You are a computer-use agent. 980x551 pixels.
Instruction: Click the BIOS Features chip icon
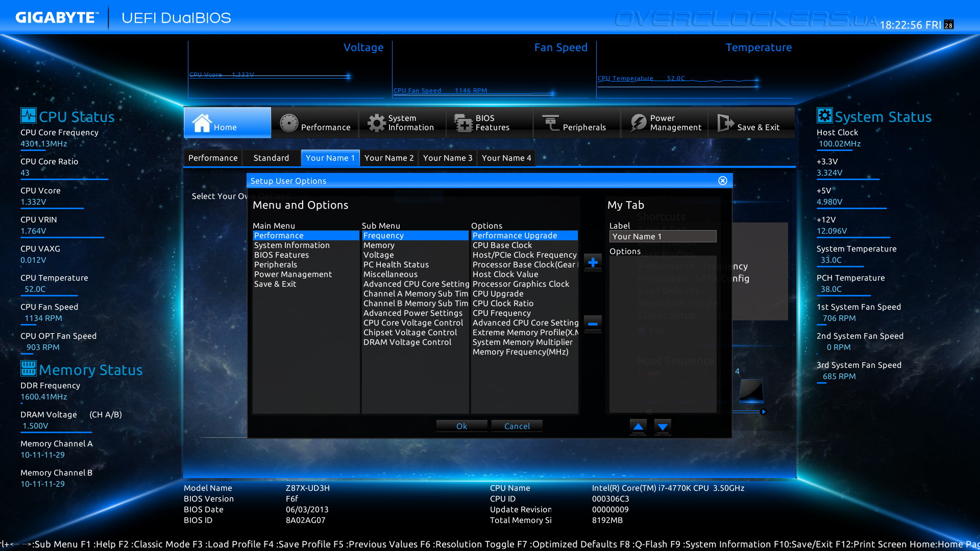[463, 123]
